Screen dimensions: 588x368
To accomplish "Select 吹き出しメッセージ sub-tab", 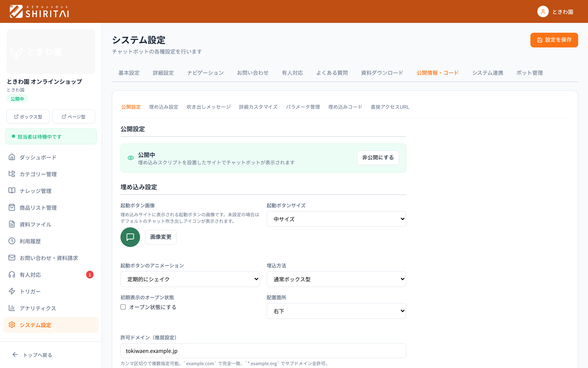I will point(208,107).
